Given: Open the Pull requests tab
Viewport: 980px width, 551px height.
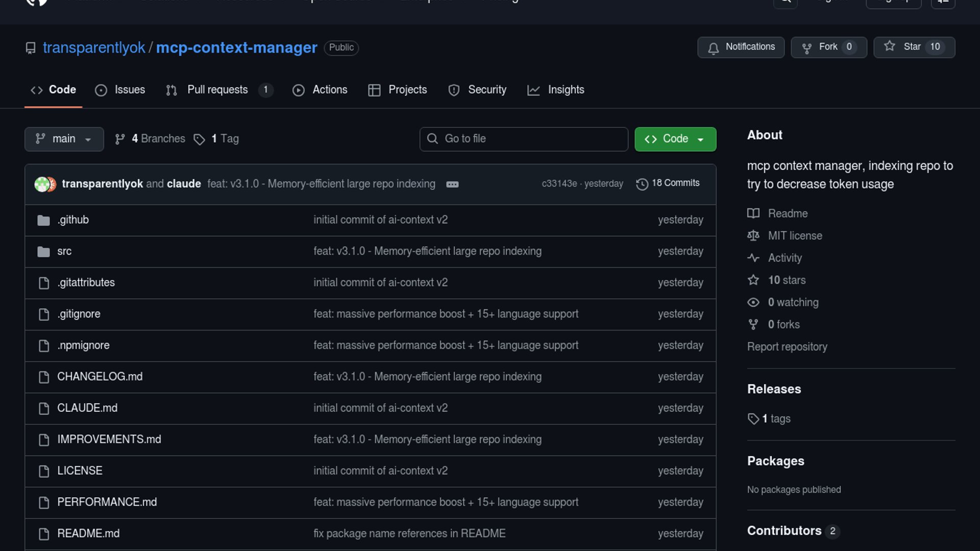Looking at the screenshot, I should (x=218, y=90).
